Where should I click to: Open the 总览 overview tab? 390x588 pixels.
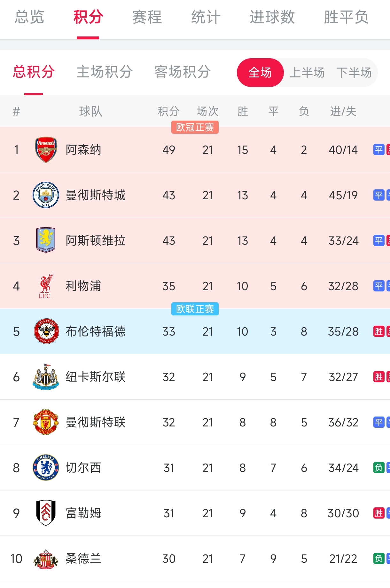tap(29, 17)
